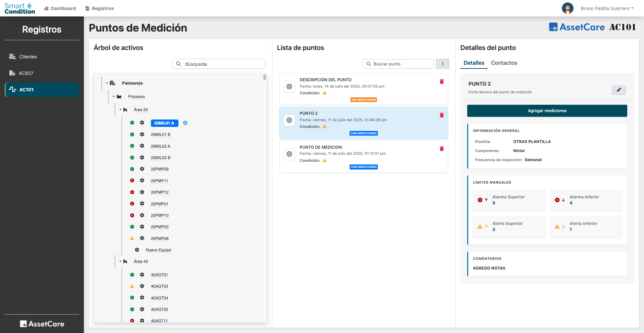Click the green check status icon on 40AGT04

132,298
